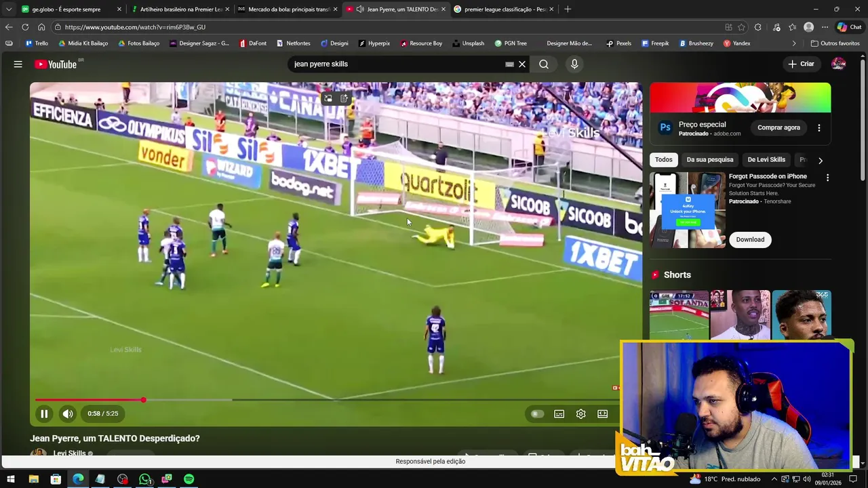Open the tab actions menu chevron
868x488 pixels.
click(x=8, y=9)
